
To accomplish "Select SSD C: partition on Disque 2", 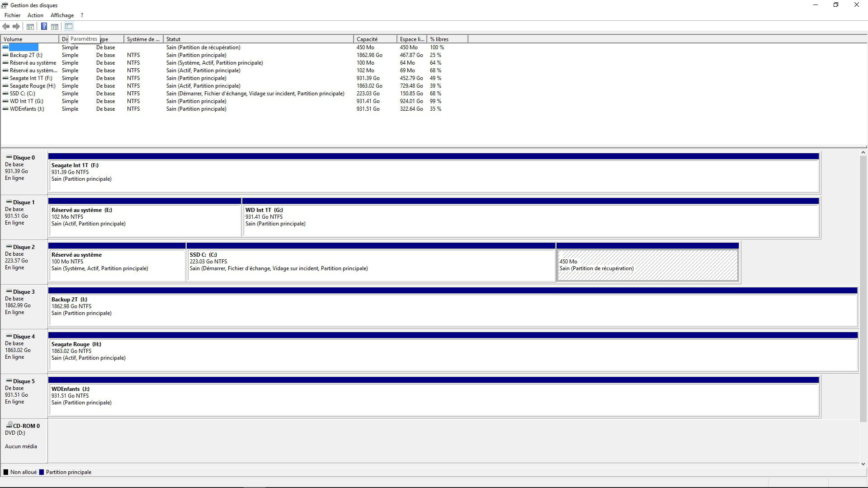I will 371,265.
